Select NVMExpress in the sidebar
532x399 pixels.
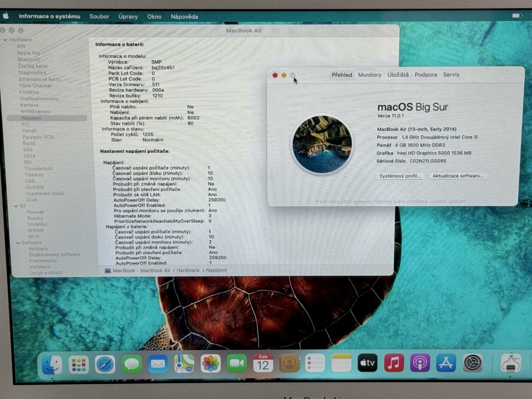coord(35,112)
